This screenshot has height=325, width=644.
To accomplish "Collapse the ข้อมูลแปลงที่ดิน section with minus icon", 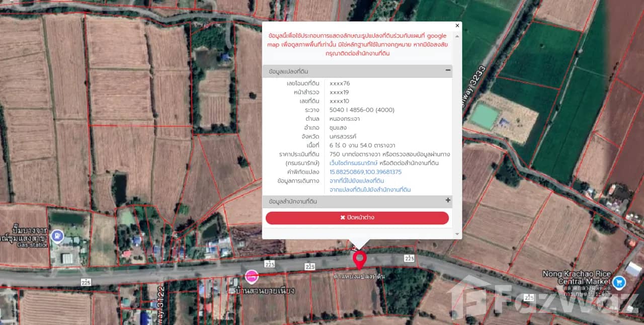I will [x=448, y=71].
